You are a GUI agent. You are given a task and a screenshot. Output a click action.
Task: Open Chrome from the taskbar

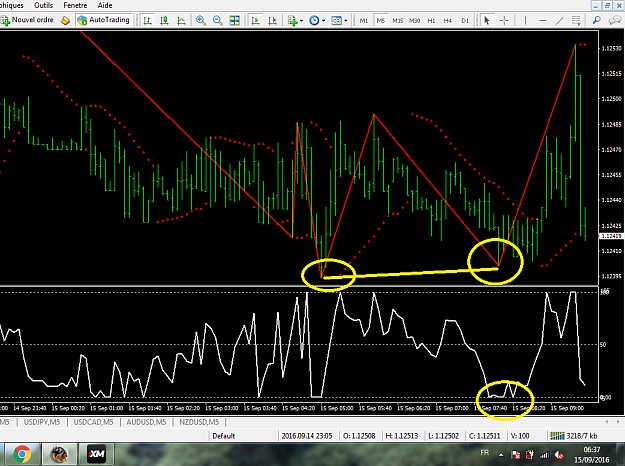tap(22, 454)
